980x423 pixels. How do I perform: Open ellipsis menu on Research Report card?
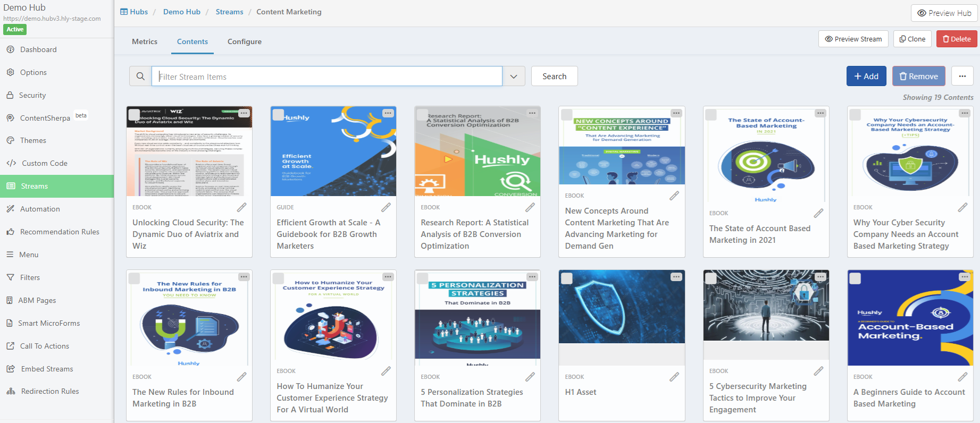point(532,113)
